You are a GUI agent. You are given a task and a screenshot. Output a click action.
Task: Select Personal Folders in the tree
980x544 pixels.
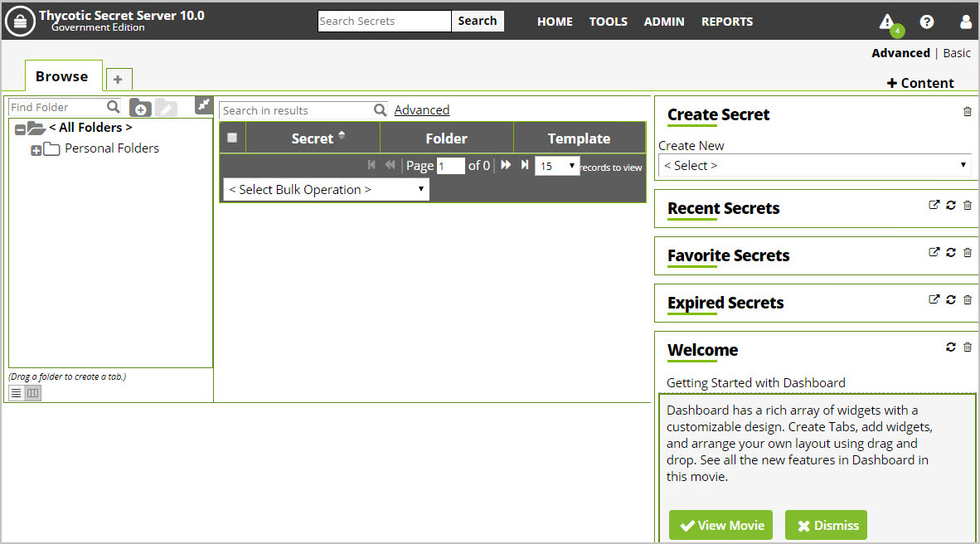(x=112, y=148)
